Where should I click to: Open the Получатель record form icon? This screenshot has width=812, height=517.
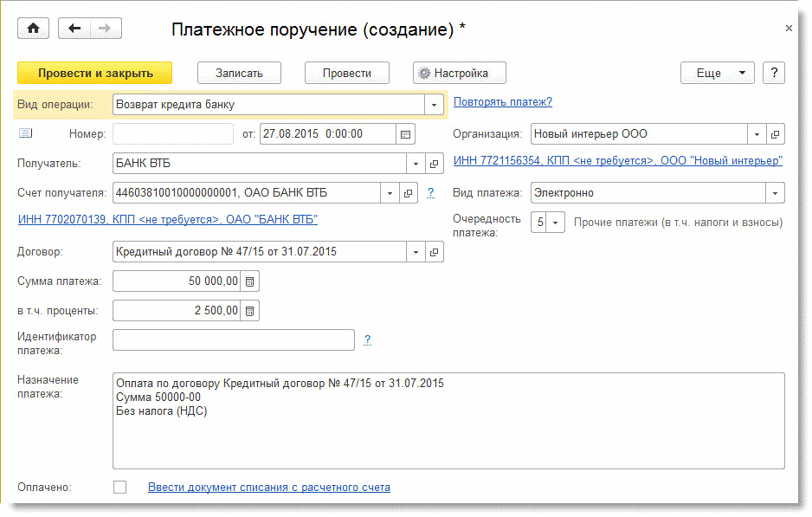(435, 164)
